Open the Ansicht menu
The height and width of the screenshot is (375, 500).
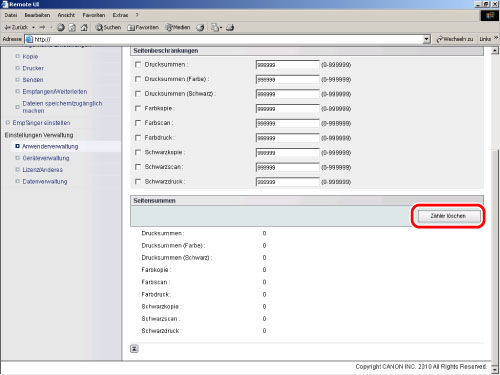tap(66, 15)
